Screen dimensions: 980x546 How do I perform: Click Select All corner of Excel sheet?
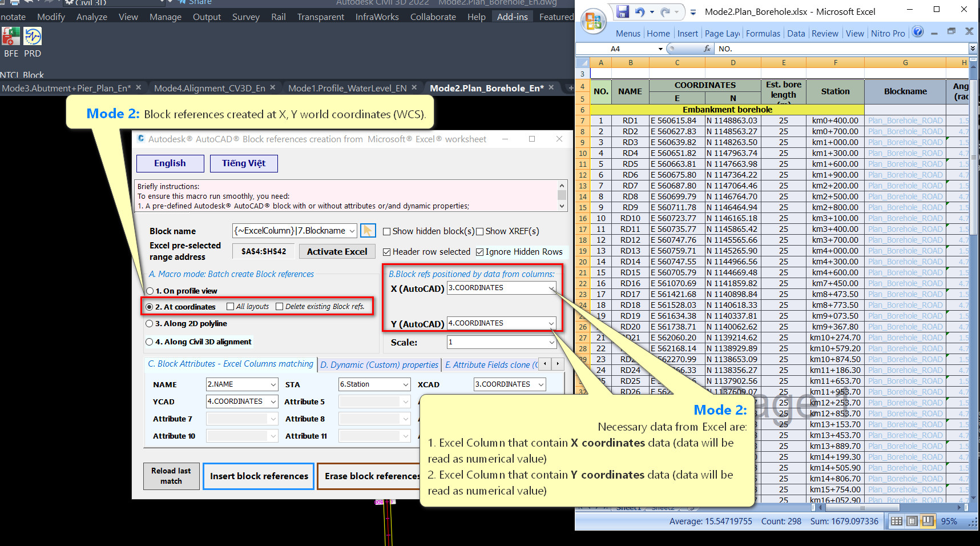tap(583, 63)
